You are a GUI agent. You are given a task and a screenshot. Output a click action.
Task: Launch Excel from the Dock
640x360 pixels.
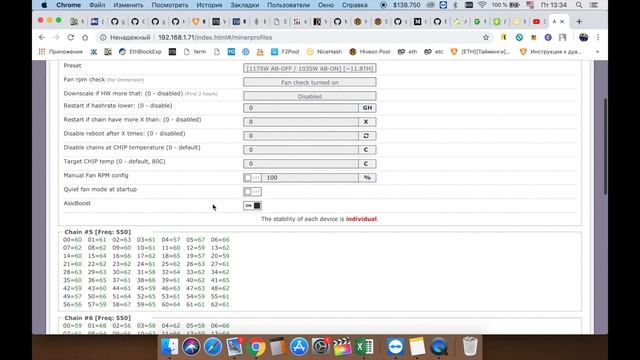[x=364, y=347]
